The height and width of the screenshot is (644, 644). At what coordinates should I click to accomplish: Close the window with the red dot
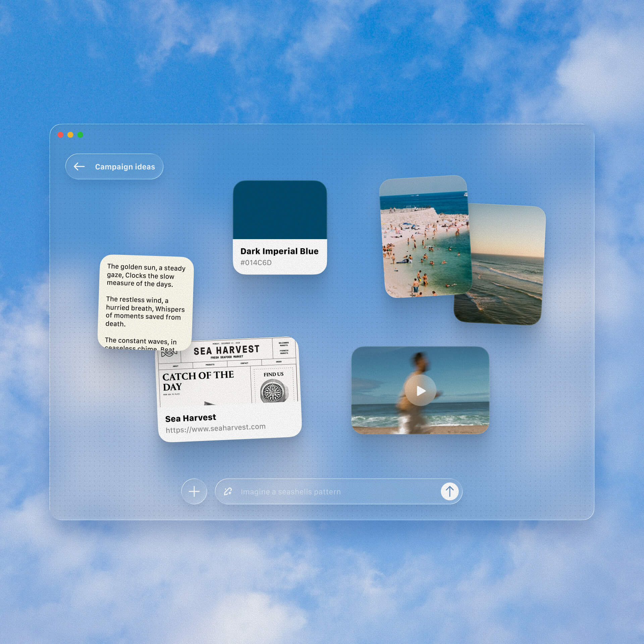click(60, 135)
